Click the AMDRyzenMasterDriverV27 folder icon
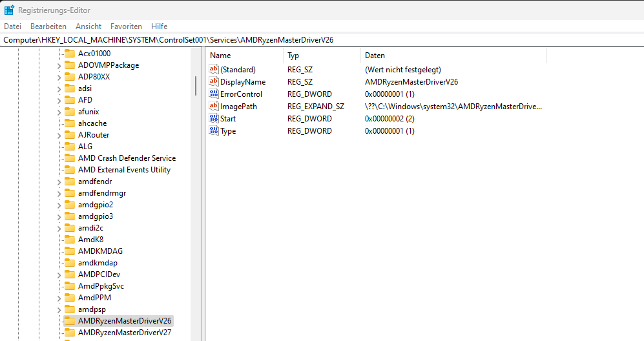This screenshot has width=644, height=341. [x=70, y=333]
